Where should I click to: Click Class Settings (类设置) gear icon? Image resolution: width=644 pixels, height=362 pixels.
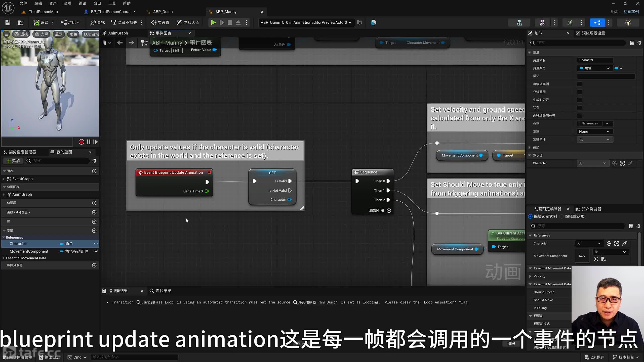(154, 23)
